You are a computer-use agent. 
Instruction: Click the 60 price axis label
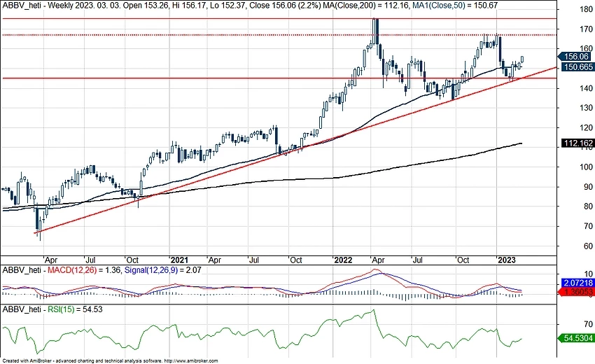[589, 246]
